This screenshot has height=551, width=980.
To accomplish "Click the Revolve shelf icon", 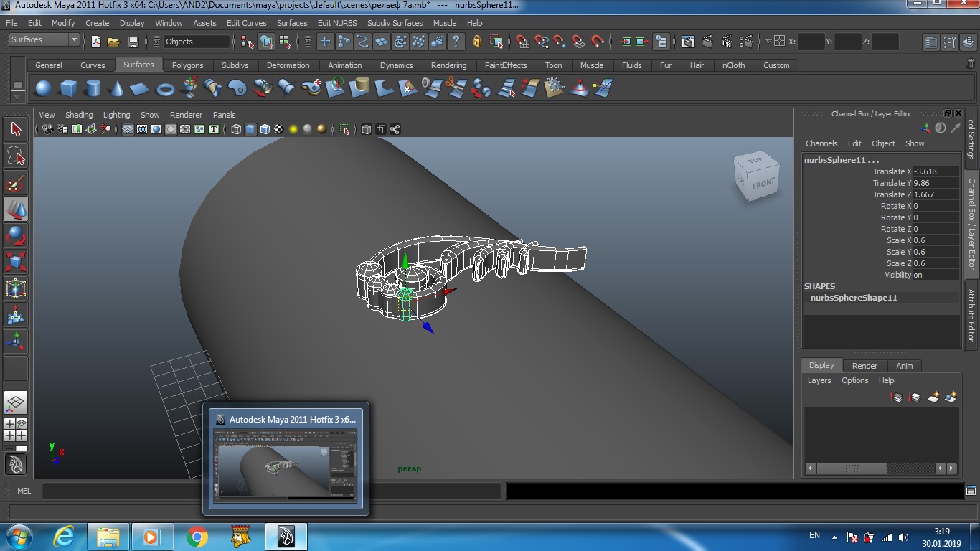I will tap(190, 88).
